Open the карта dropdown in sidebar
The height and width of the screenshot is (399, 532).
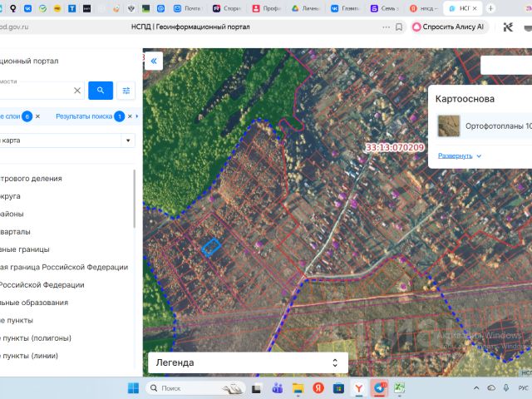(128, 140)
